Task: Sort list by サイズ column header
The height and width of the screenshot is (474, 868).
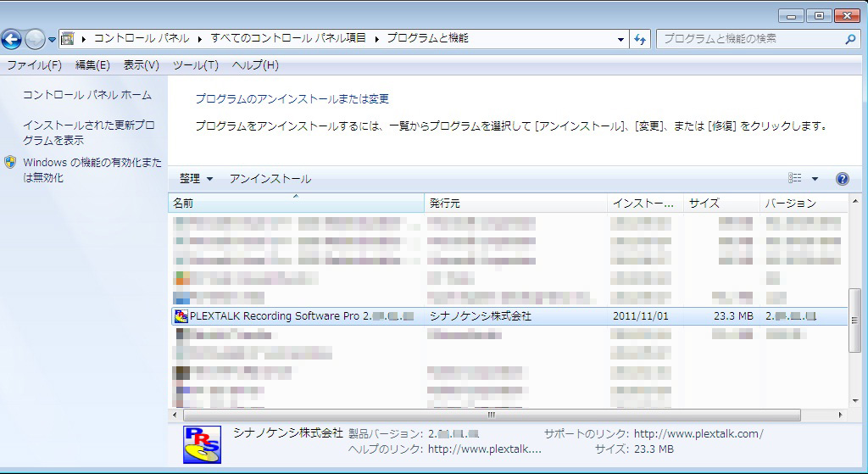Action: point(722,204)
